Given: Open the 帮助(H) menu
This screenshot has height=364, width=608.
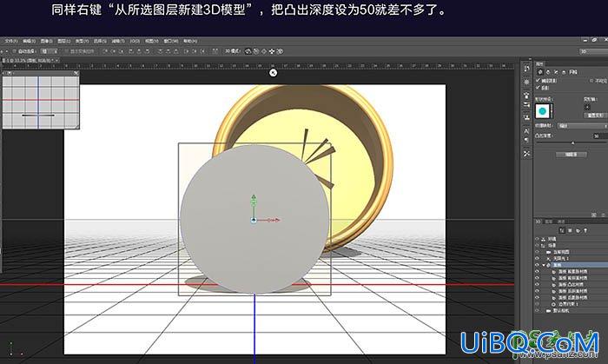Looking at the screenshot, I should click(190, 41).
